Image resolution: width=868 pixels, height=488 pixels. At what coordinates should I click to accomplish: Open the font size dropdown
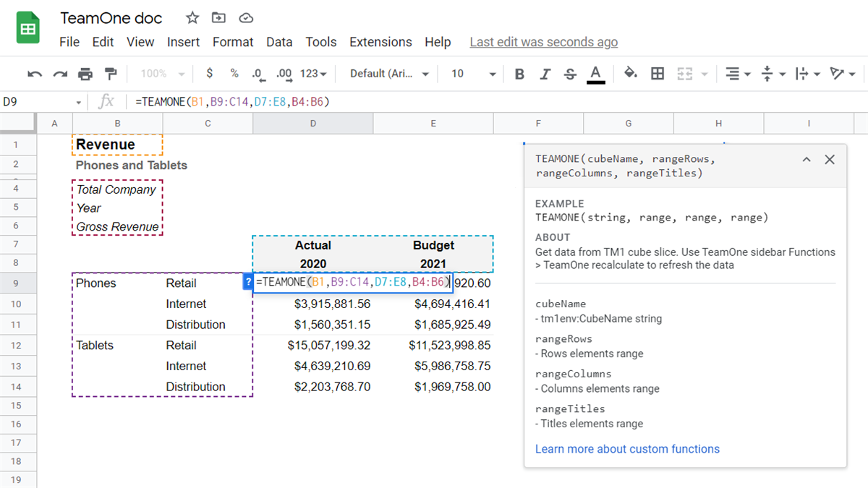[x=474, y=74]
